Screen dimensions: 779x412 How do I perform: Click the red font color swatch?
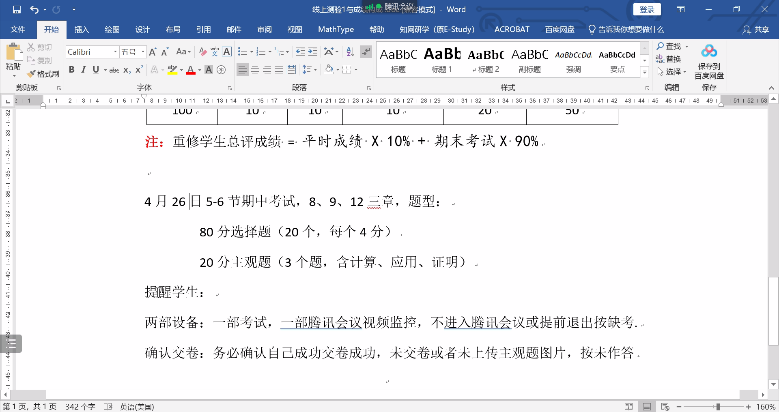pyautogui.click(x=190, y=70)
